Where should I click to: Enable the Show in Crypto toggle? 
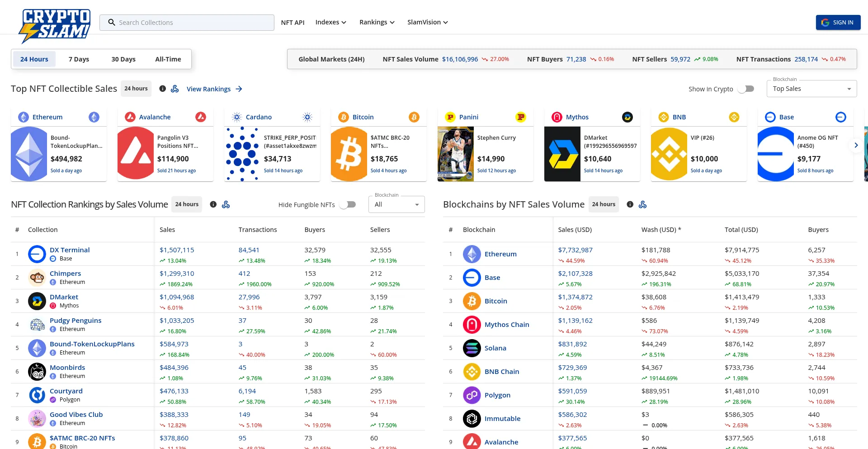tap(746, 89)
